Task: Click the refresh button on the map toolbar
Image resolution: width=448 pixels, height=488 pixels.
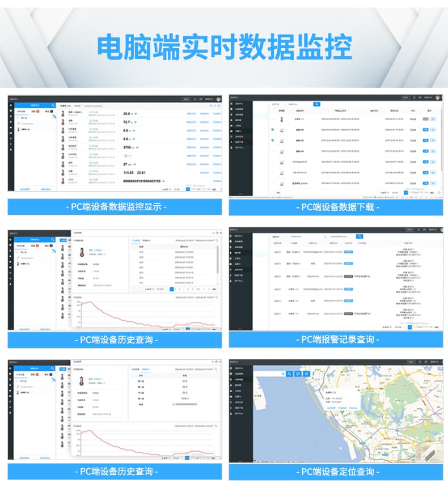Action: point(298,374)
